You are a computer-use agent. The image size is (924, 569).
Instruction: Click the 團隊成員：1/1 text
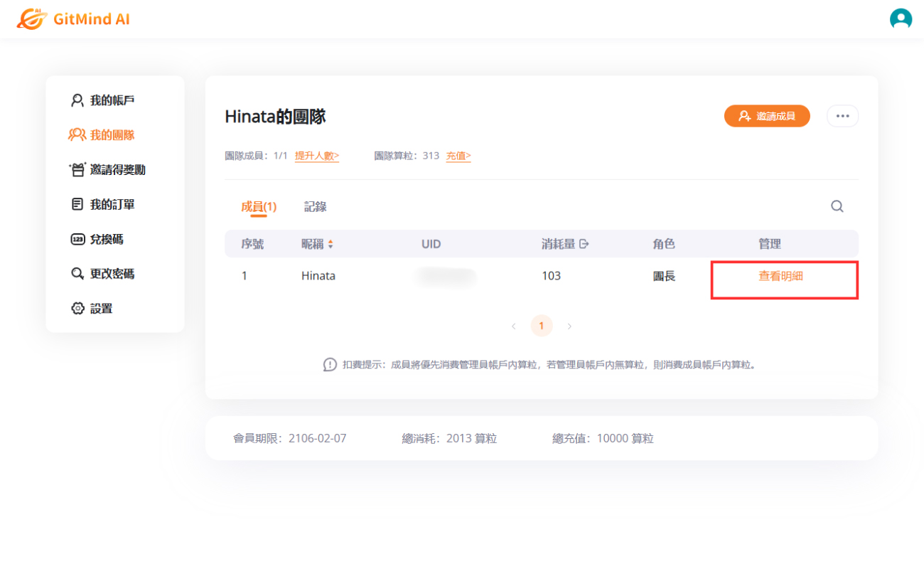click(x=256, y=156)
